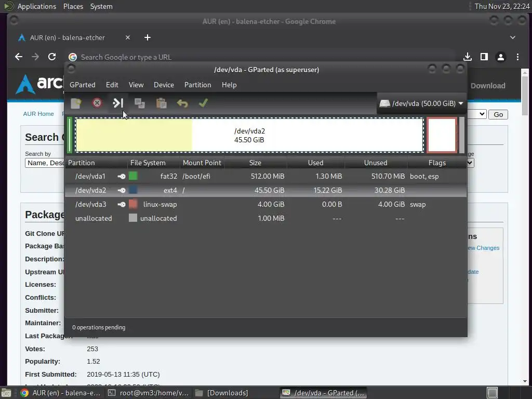This screenshot has width=532, height=399.
Task: Open the View menu in GParted
Action: coord(136,85)
